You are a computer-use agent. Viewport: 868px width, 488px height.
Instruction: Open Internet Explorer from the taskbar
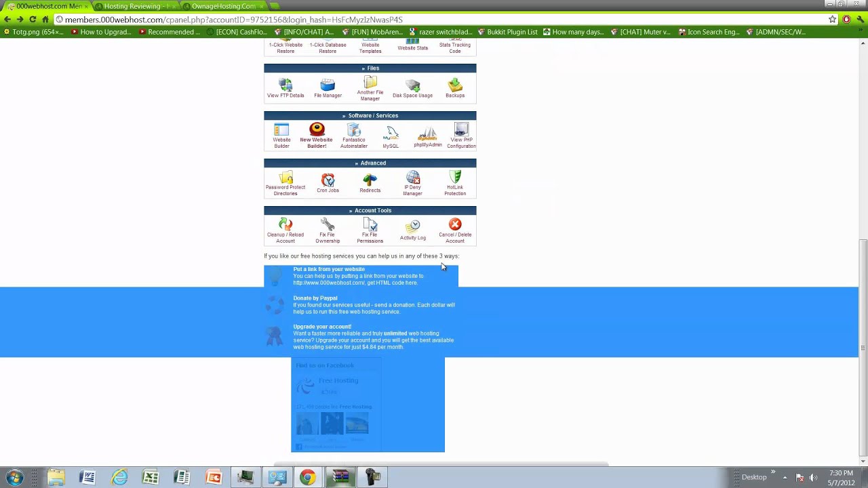119,477
